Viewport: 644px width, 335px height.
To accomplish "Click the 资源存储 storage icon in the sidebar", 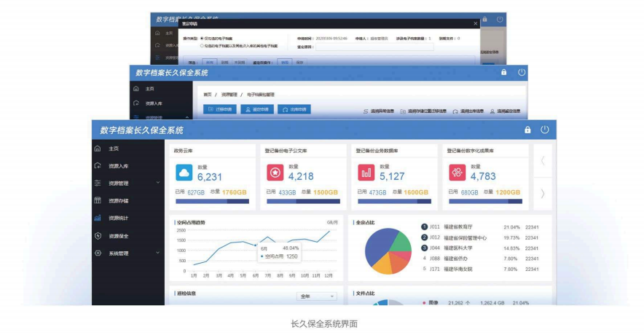I will pos(98,200).
